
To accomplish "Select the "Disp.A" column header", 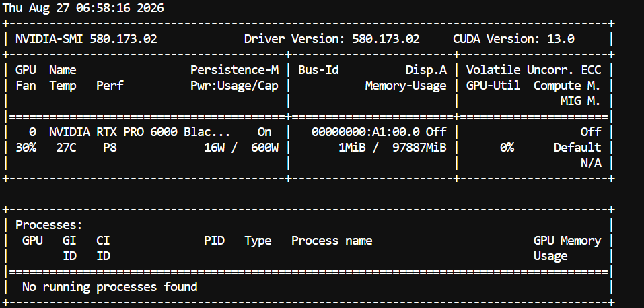I will pos(427,70).
